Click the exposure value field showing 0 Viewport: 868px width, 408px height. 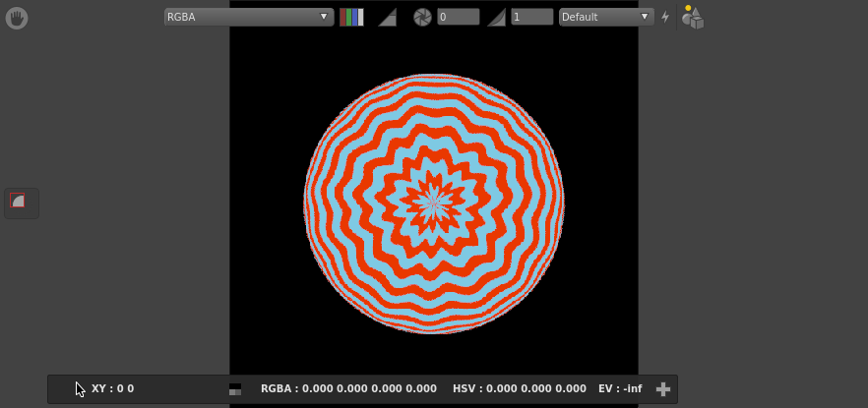[x=459, y=17]
